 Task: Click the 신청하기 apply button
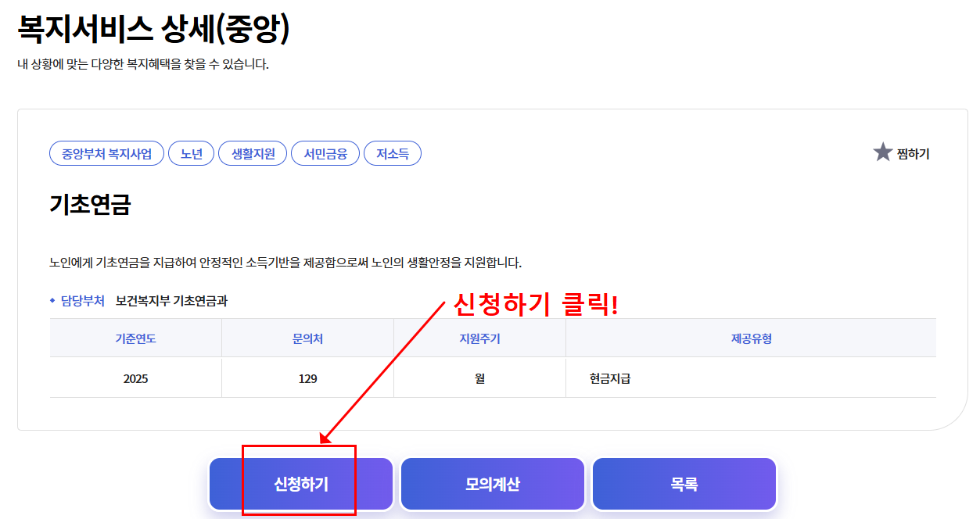click(300, 483)
